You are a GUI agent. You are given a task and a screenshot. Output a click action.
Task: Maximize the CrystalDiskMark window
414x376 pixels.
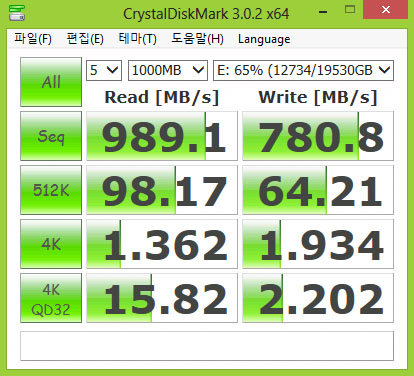coord(350,10)
